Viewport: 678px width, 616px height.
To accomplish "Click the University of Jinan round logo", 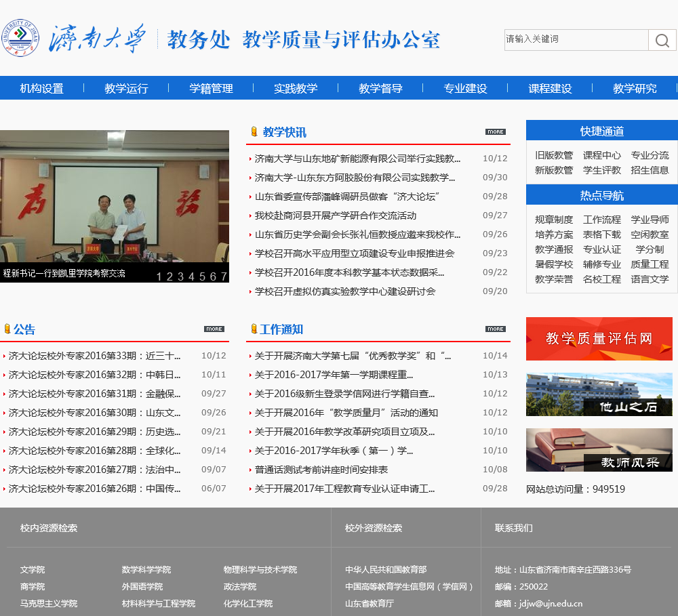I will 20,37.
